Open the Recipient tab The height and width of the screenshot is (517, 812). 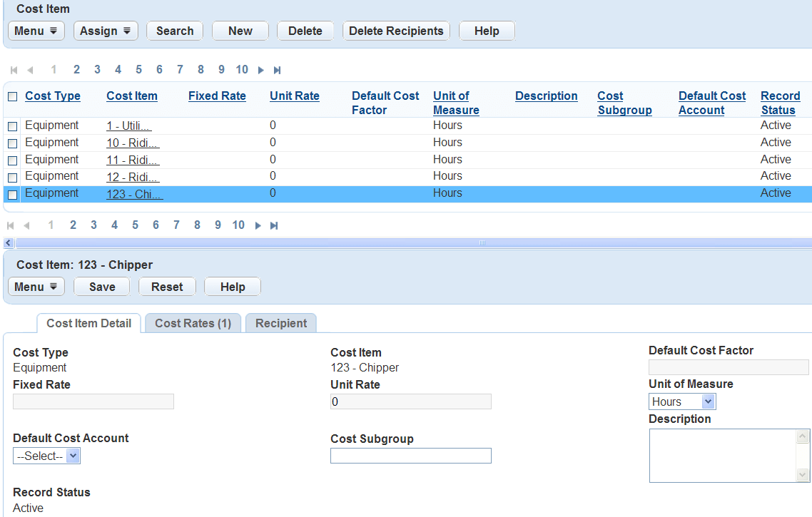[281, 323]
